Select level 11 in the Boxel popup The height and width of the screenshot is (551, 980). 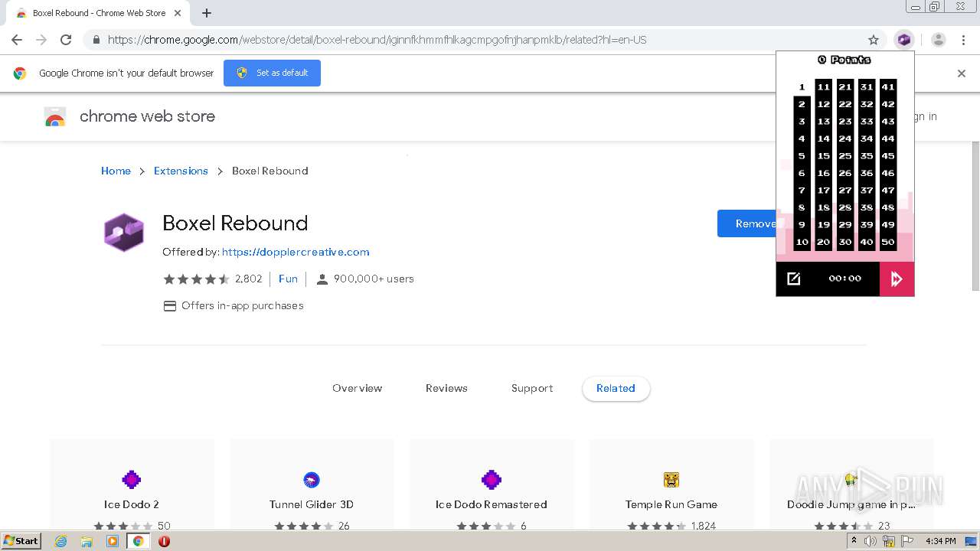(823, 87)
